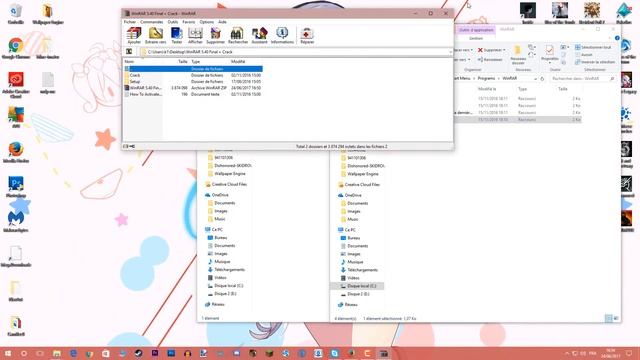Switch to large icons view in Explorer
Viewport: 640px width, 360px height.
click(x=616, y=318)
